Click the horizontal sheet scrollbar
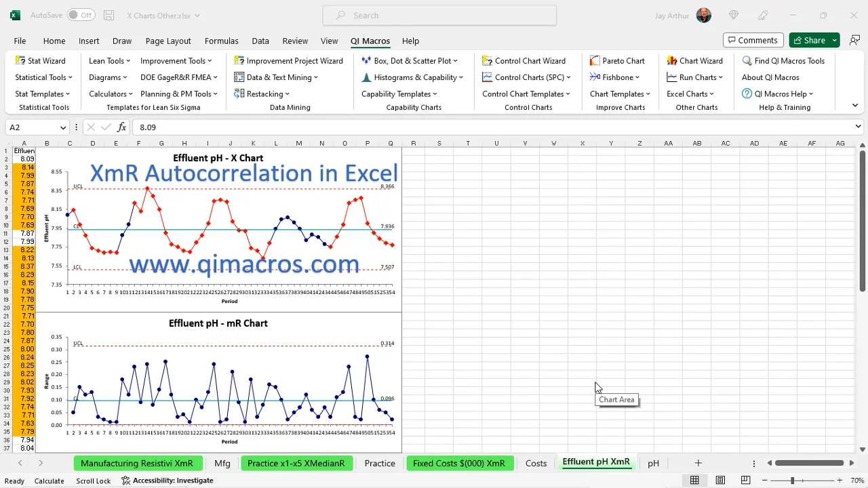This screenshot has height=488, width=868. 810,463
